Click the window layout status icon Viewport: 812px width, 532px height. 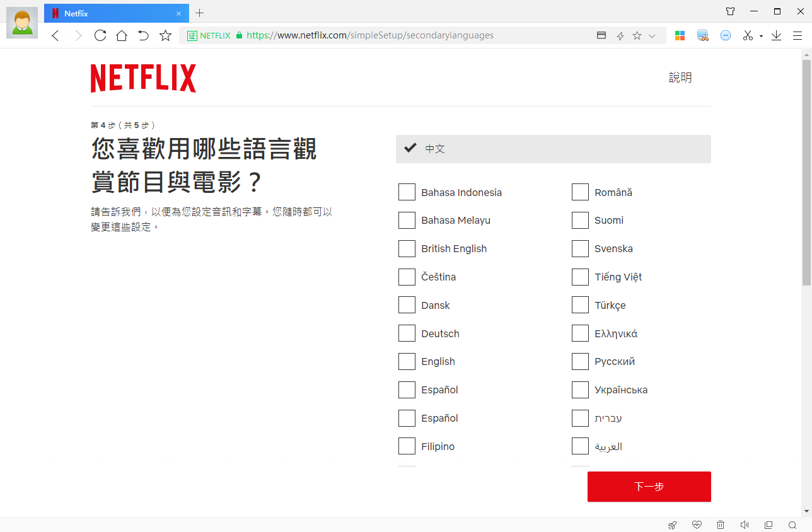768,525
